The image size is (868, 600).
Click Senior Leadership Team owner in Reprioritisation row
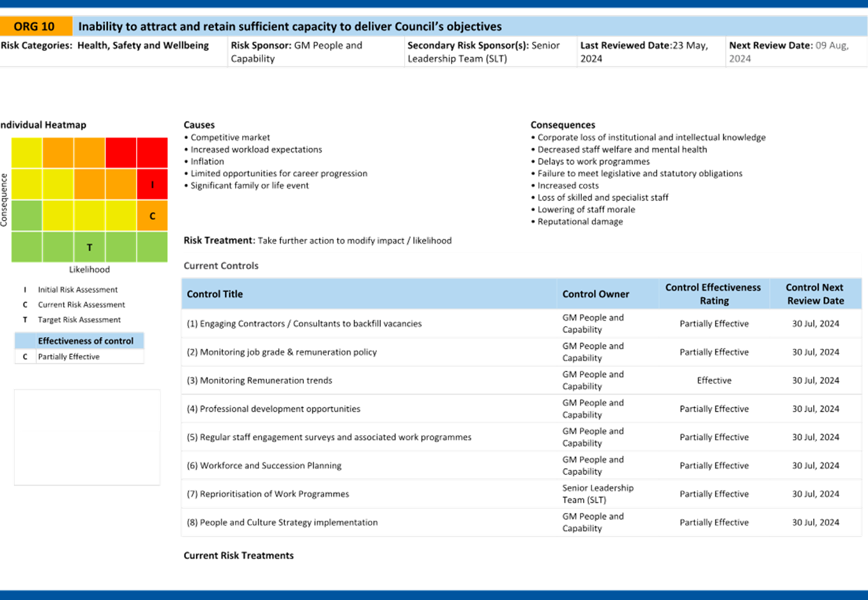point(598,494)
